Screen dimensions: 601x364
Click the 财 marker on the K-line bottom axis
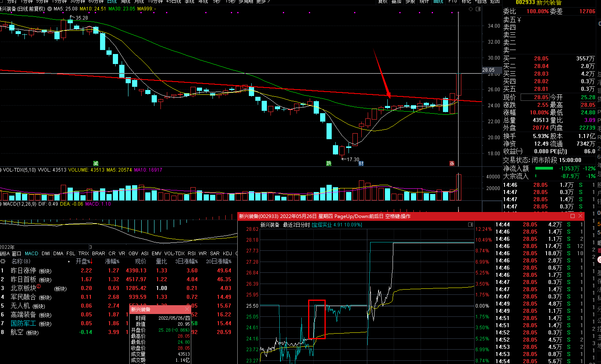pyautogui.click(x=361, y=163)
